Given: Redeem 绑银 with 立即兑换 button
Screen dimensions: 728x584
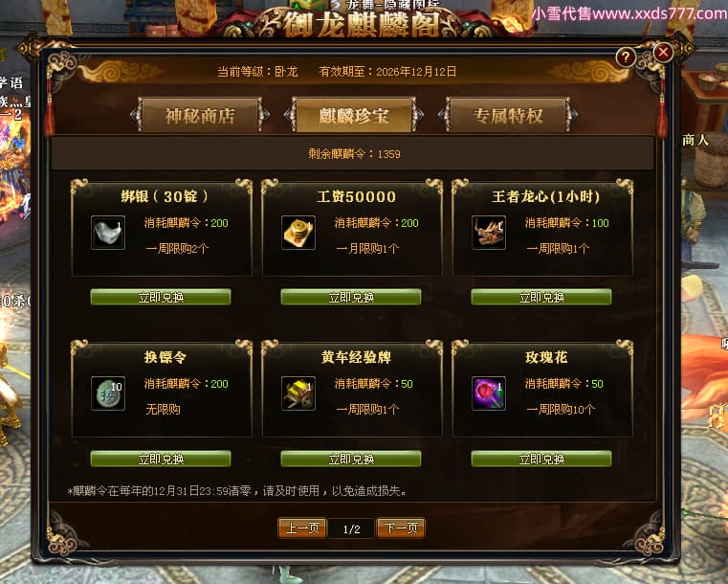Looking at the screenshot, I should [161, 297].
